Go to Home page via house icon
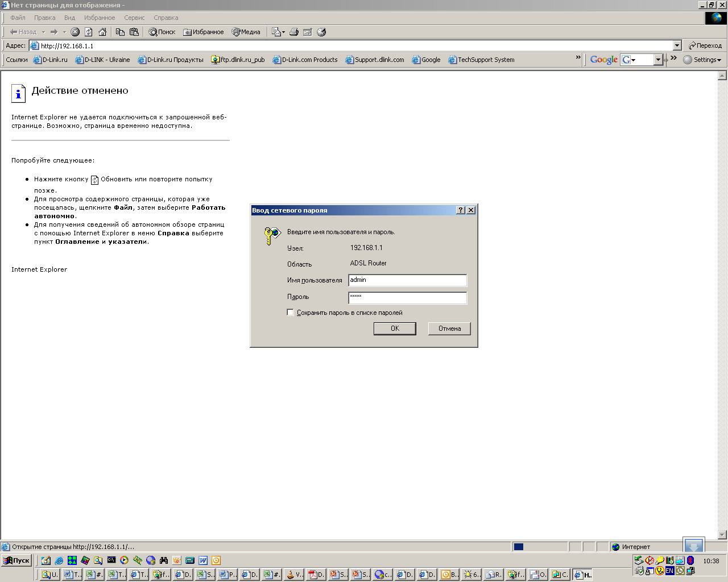 point(102,32)
